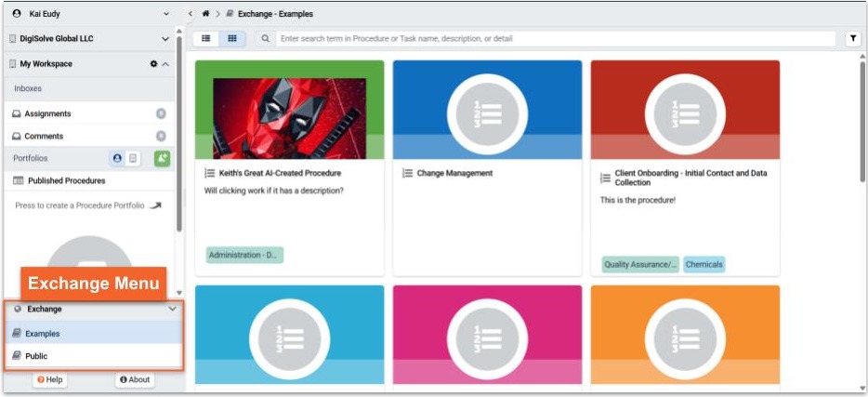The height and width of the screenshot is (397, 868).
Task: Click the orange procedure card image
Action: point(685,335)
